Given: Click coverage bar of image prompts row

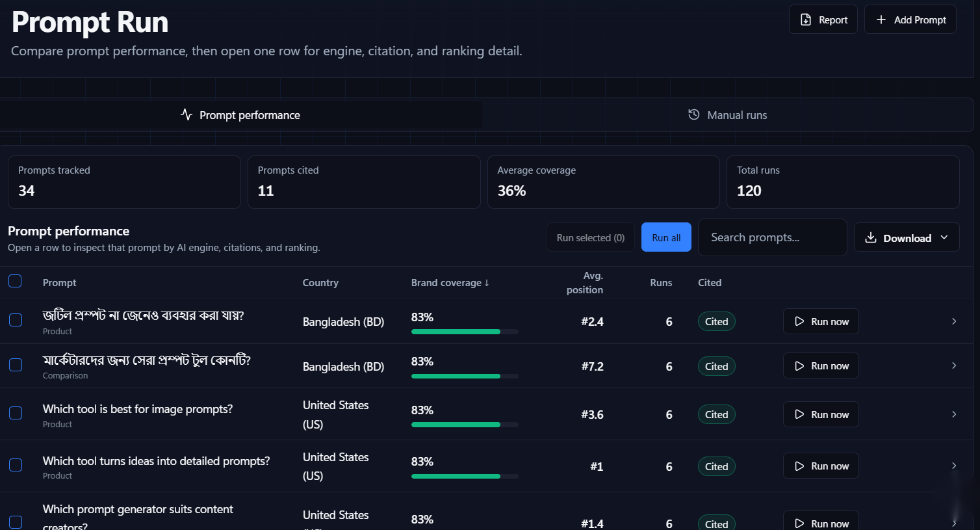Looking at the screenshot, I should 465,425.
